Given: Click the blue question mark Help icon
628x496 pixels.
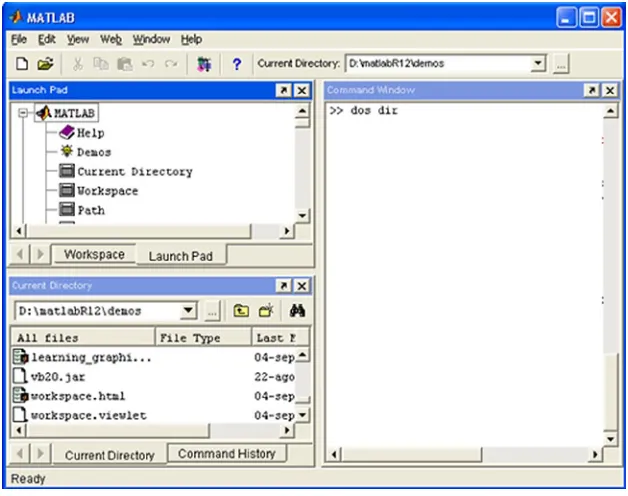Looking at the screenshot, I should [x=237, y=64].
